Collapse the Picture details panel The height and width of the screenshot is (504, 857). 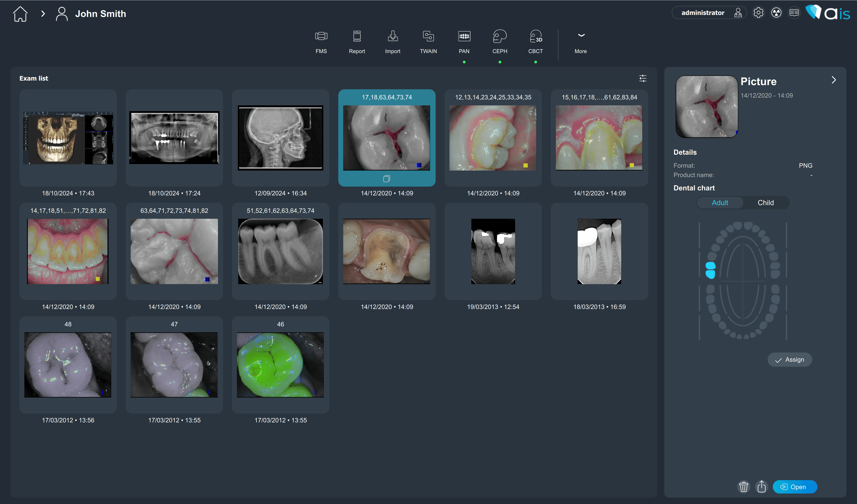point(834,80)
